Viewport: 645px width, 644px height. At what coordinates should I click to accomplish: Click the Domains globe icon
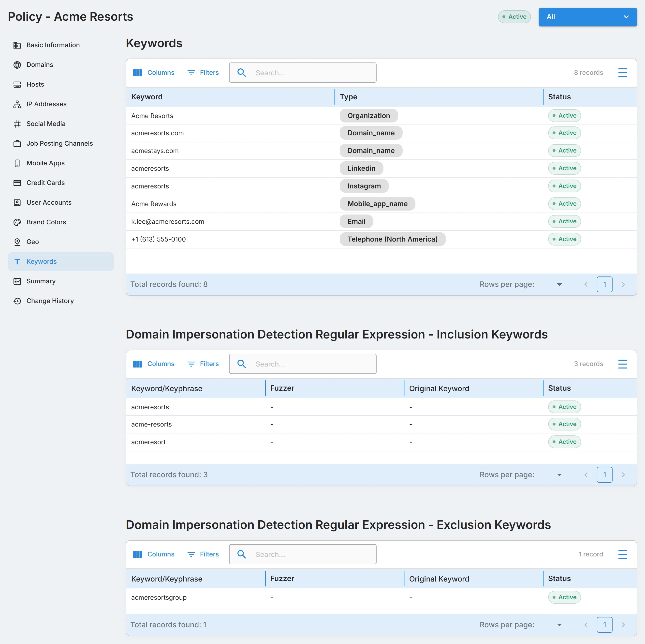tap(17, 65)
